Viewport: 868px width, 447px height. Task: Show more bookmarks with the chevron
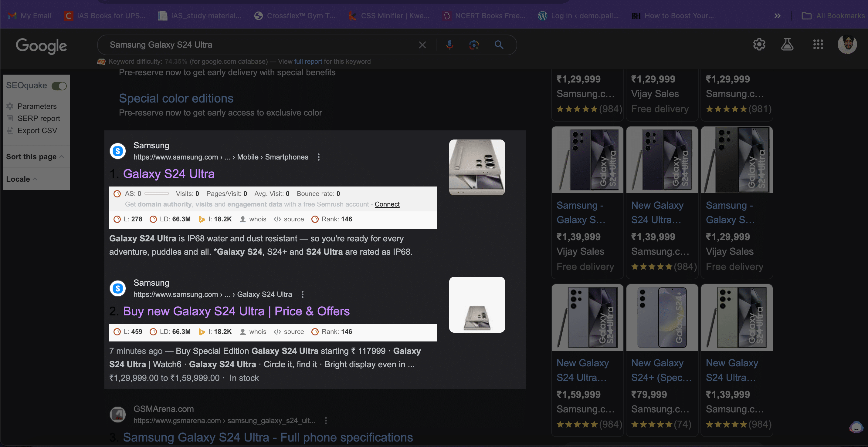pyautogui.click(x=777, y=15)
